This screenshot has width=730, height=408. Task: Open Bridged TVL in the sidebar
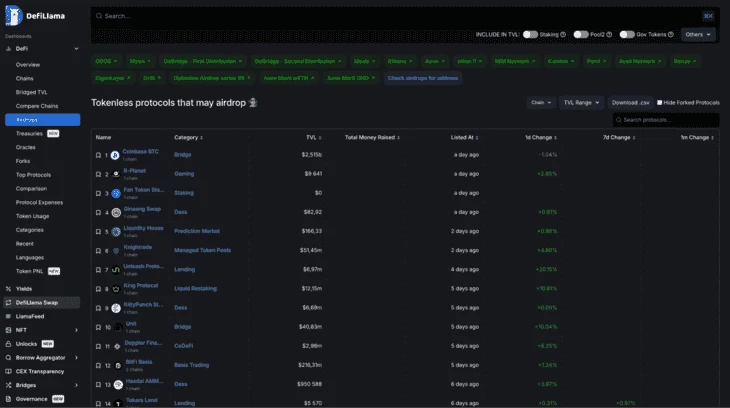click(32, 92)
